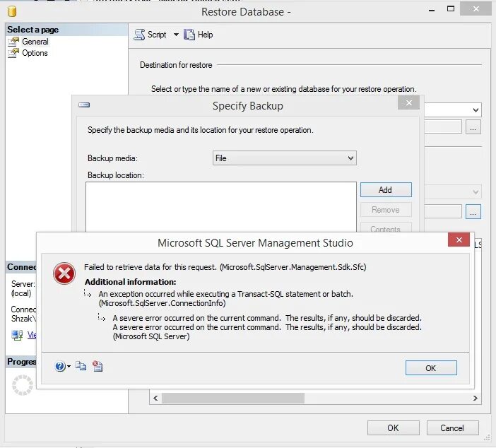Viewport: 496px width, 448px height.
Task: Click the '(Microsoft SQL Server)' text line
Action: tap(151, 336)
